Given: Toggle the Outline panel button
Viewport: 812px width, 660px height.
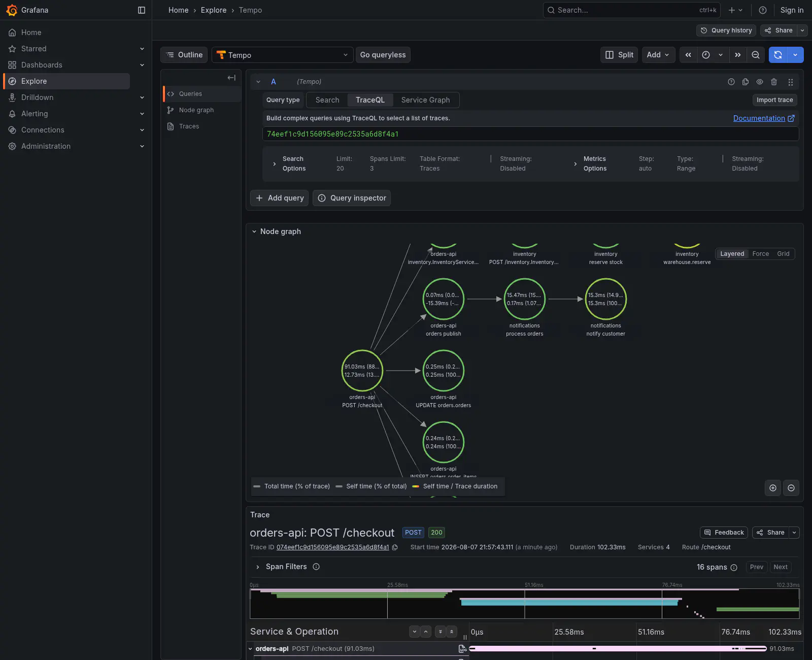Looking at the screenshot, I should coord(184,55).
